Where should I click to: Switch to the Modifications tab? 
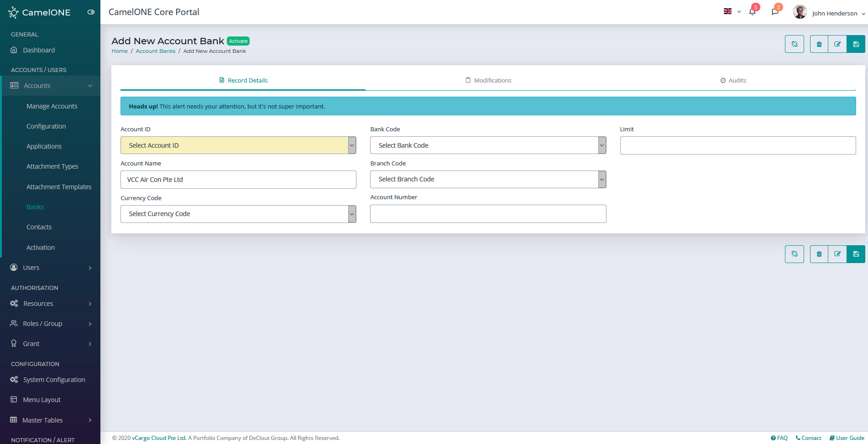(x=488, y=80)
